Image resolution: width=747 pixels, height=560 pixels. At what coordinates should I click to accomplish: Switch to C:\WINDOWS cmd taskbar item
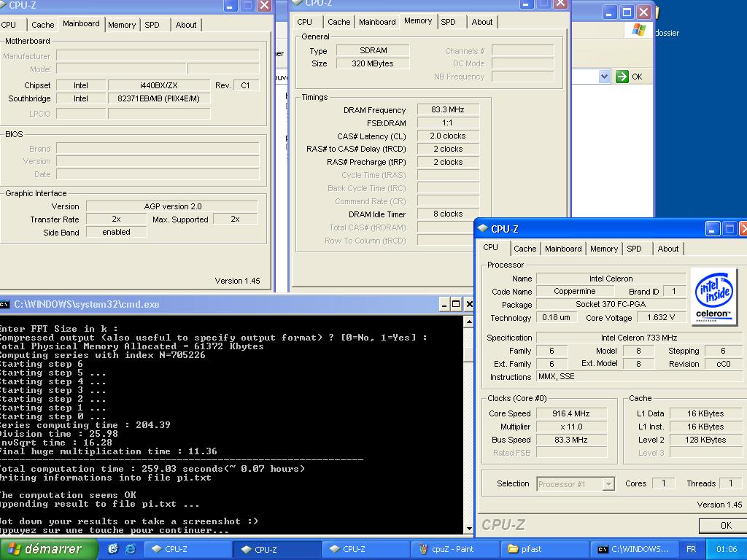click(x=634, y=549)
